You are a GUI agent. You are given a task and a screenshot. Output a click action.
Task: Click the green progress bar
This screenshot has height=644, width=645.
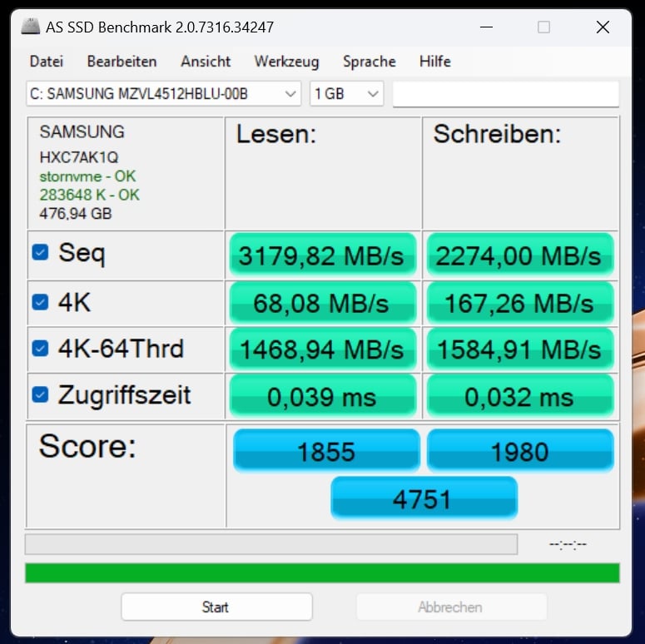coord(322,573)
